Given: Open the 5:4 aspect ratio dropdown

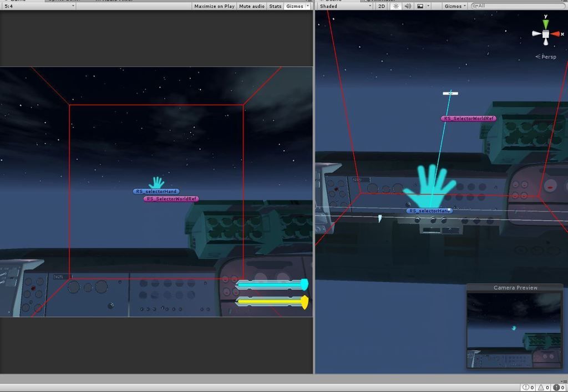Looking at the screenshot, I should click(x=38, y=6).
